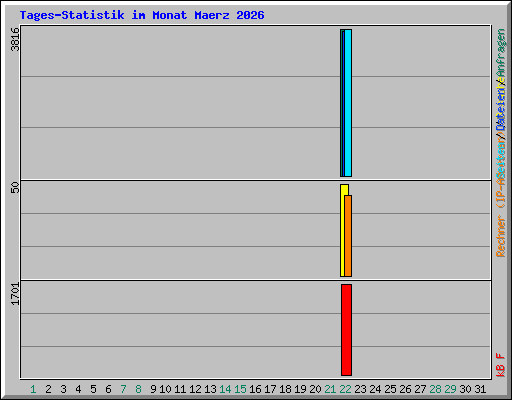This screenshot has width=512, height=400.
Task: Click day 28 on the x-axis
Action: tap(435, 389)
